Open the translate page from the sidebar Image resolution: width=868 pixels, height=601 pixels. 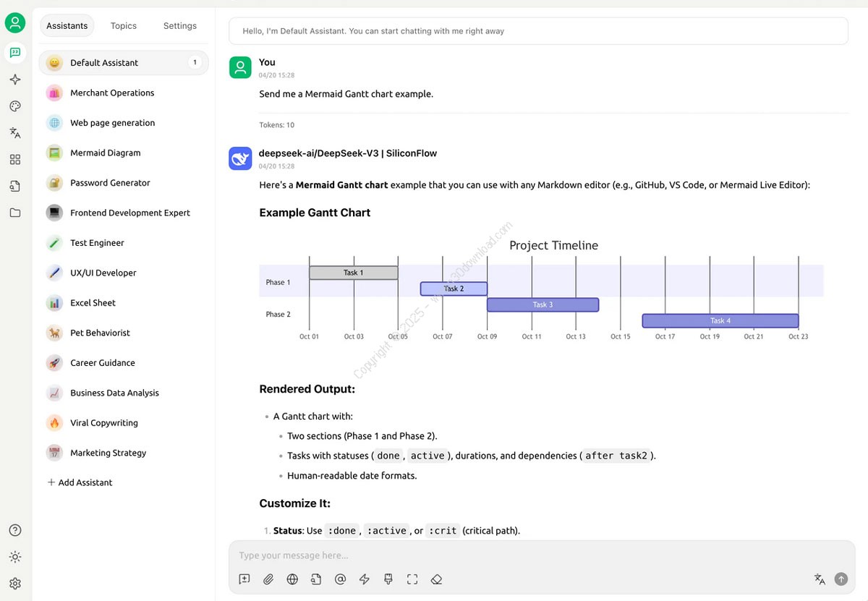point(15,133)
